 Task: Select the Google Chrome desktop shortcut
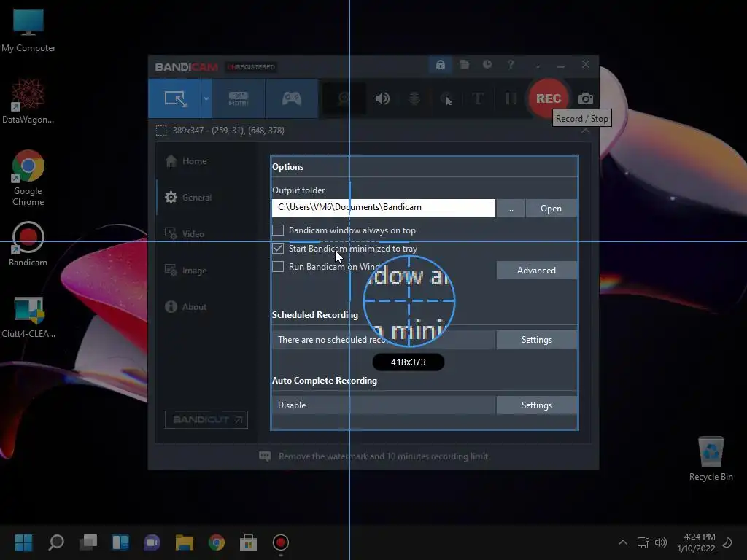[x=28, y=178]
